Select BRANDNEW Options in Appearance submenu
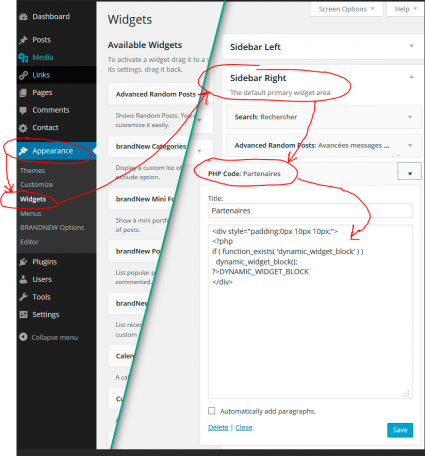This screenshot has height=456, width=425. [x=52, y=228]
